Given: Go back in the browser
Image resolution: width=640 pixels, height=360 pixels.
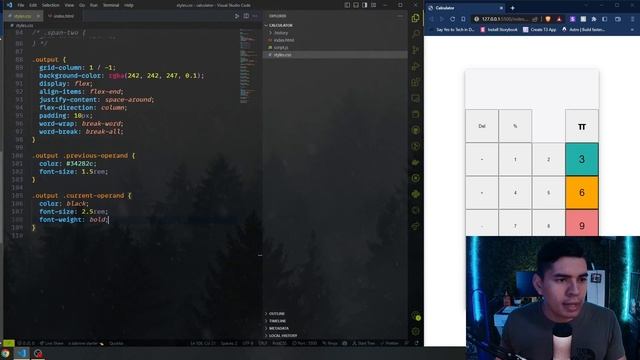Looking at the screenshot, I should coord(431,19).
